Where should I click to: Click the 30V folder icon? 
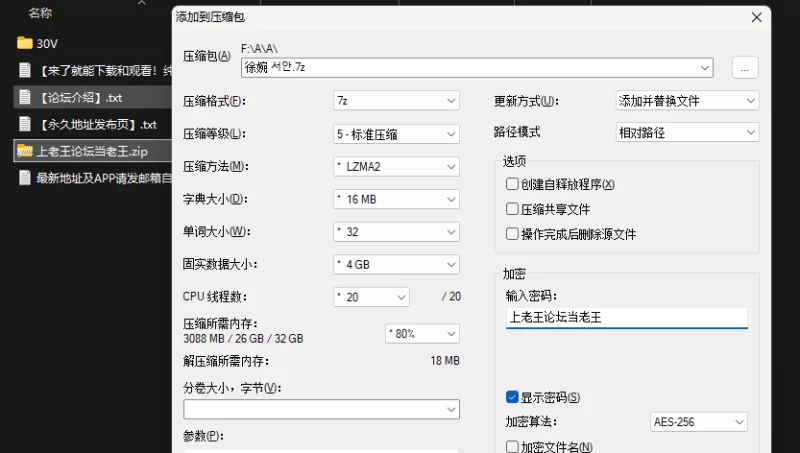coord(24,43)
